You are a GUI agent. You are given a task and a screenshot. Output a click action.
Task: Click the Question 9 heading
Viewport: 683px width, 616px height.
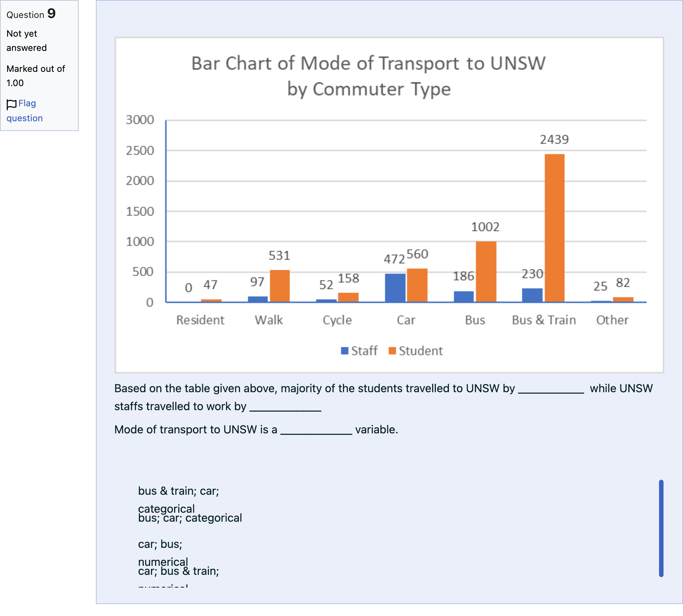31,14
